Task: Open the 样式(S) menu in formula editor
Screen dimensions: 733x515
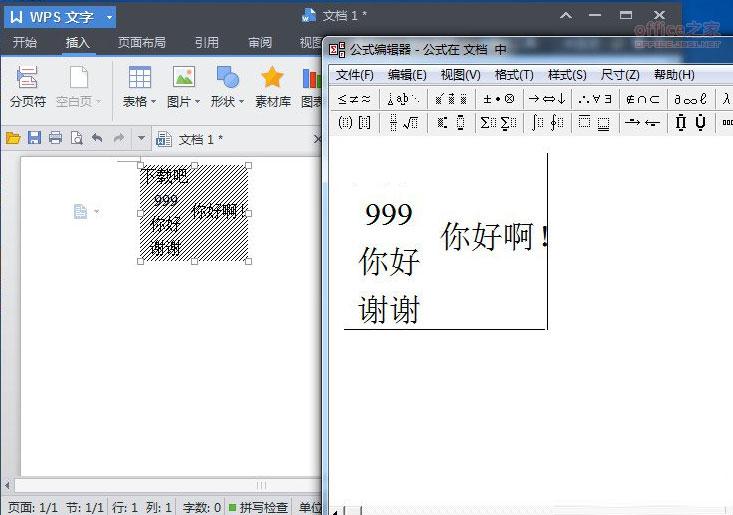Action: pos(567,75)
